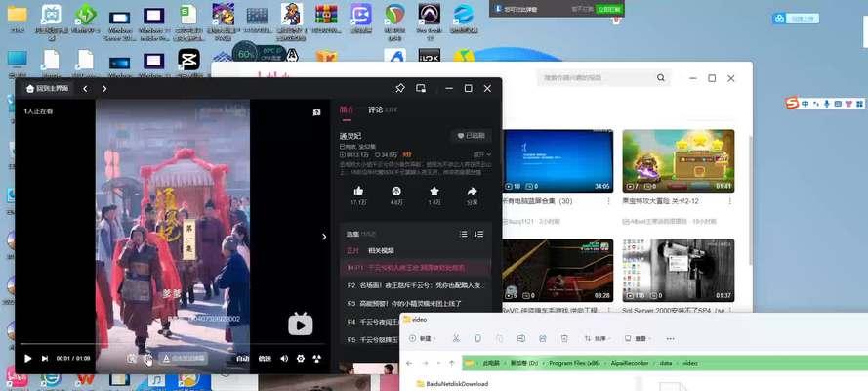Screen dimensions: 868x391
Task: Open the player settings gear
Action: pyautogui.click(x=301, y=359)
